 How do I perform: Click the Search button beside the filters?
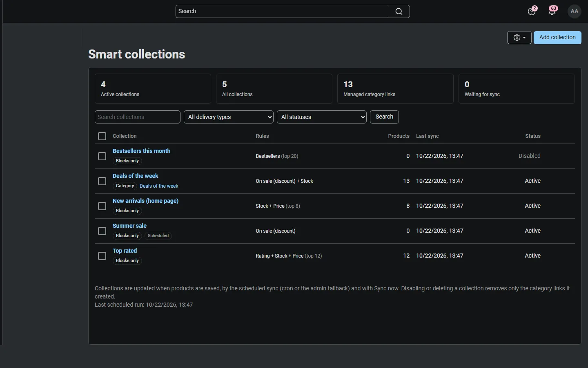[x=384, y=117]
